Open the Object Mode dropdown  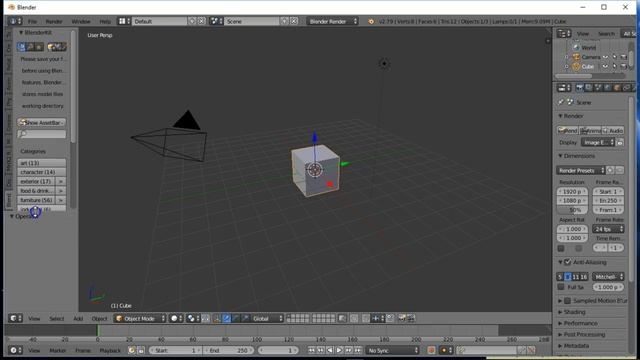click(x=140, y=318)
